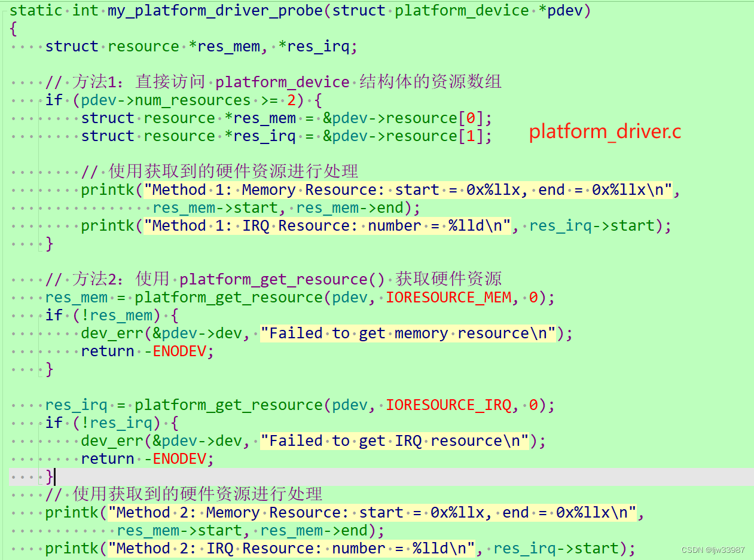Select the IORESOURCE_MEM constant
This screenshot has height=560, width=754.
tap(448, 297)
